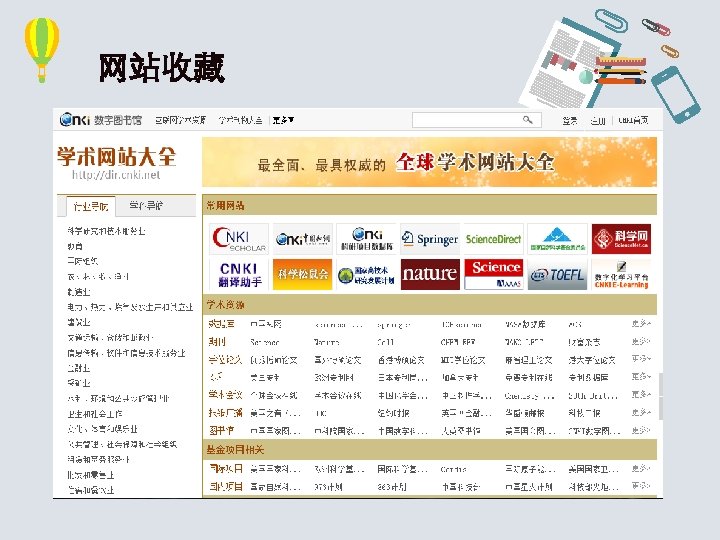
Task: Open the 国家高技术研究发展计划 logo tile
Action: coord(366,275)
